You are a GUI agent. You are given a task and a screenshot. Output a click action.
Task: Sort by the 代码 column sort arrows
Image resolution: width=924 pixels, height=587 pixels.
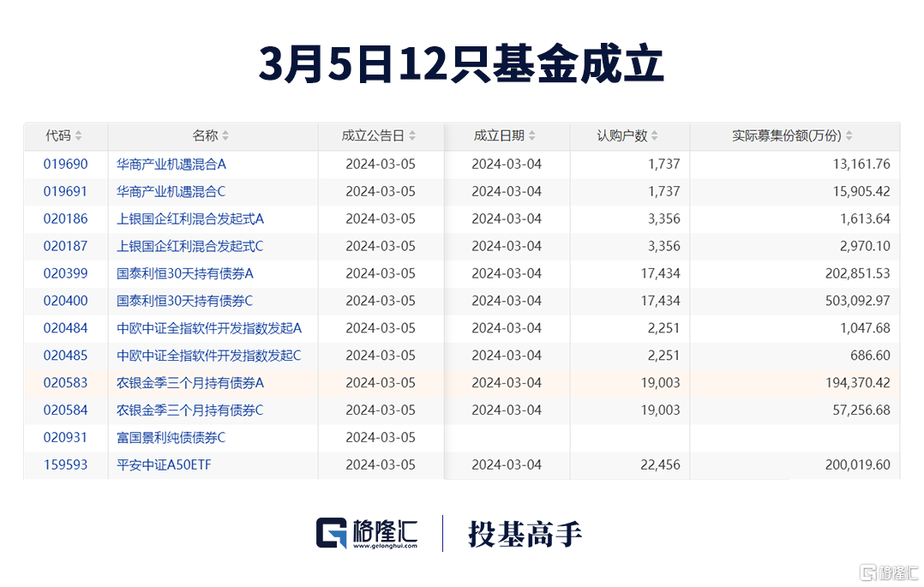tap(78, 136)
